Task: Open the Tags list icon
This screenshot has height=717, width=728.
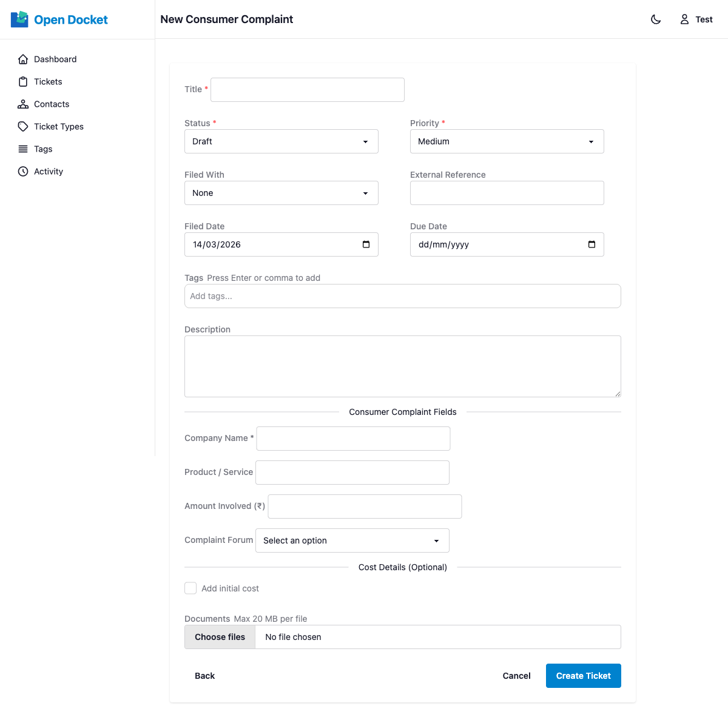Action: tap(23, 149)
